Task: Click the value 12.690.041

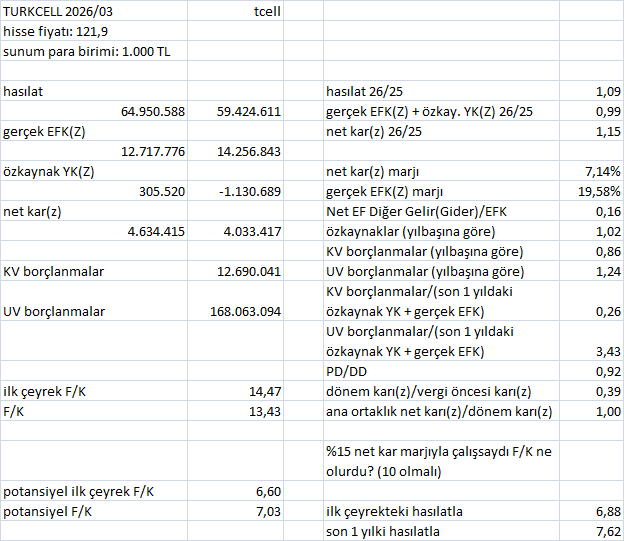Action: pos(235,271)
